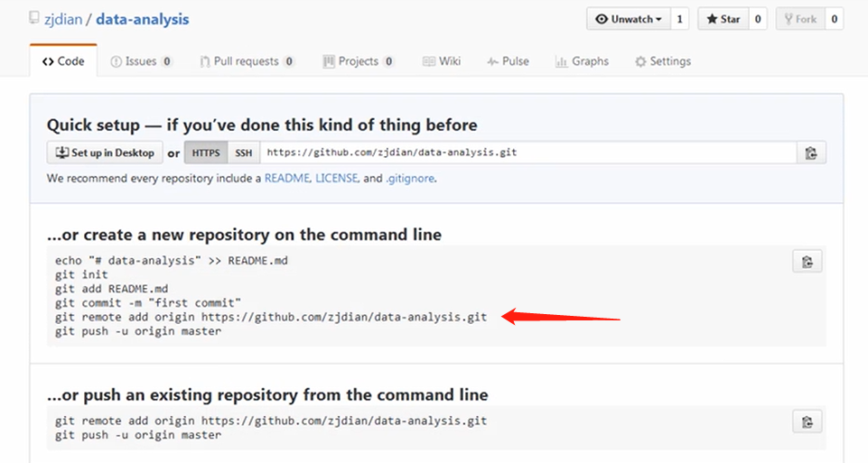Click 'git push -u origin master' in existing repository block
This screenshot has height=463, width=868.
coord(138,435)
